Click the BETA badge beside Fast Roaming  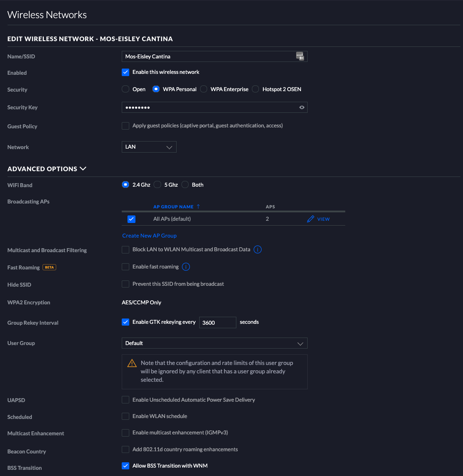(49, 267)
